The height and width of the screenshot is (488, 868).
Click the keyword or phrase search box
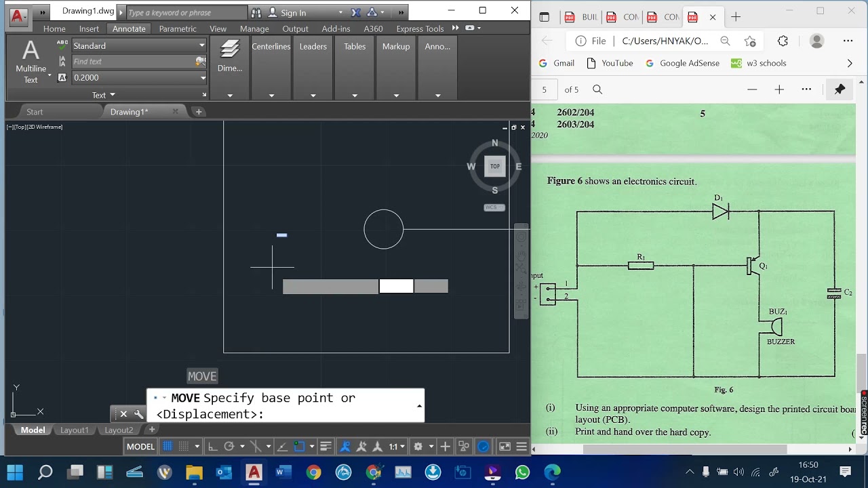[x=186, y=12]
